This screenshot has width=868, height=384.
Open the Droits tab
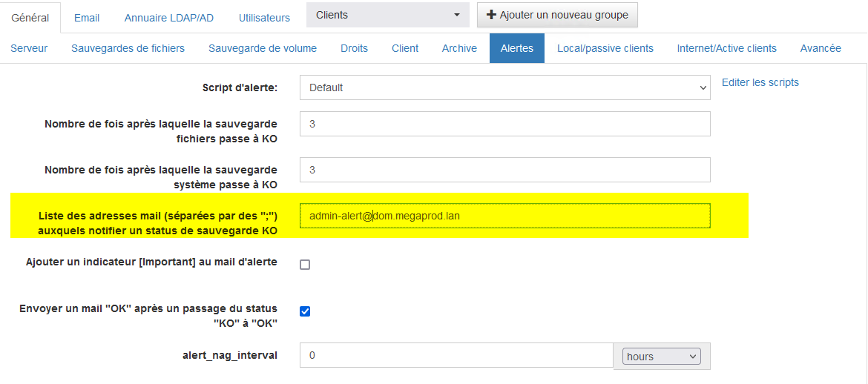(x=354, y=48)
